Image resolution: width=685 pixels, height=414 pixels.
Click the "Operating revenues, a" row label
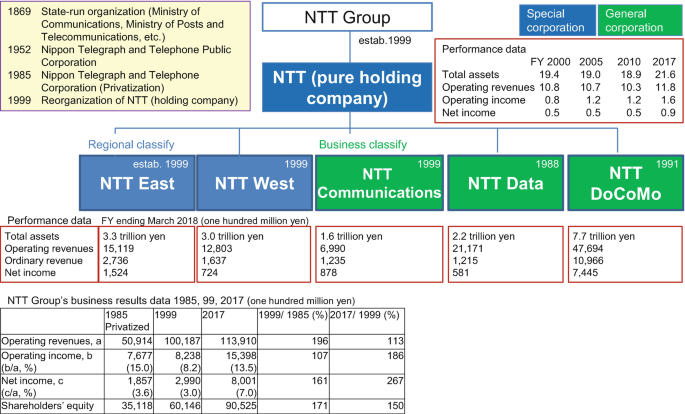52,341
